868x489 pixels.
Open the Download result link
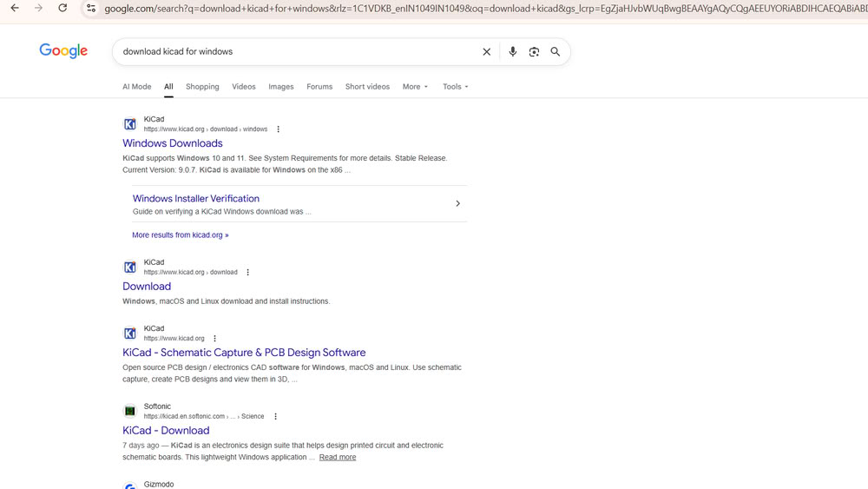(x=146, y=287)
